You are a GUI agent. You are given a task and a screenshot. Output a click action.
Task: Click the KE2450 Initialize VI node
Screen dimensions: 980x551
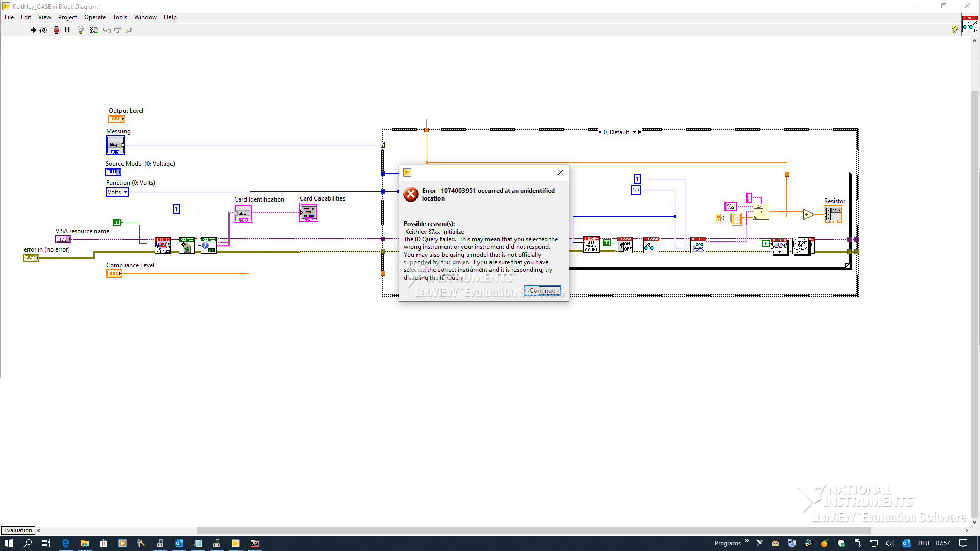coord(163,245)
